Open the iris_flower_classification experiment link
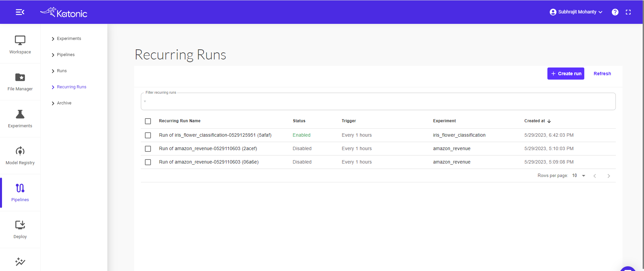The image size is (644, 271). tap(459, 135)
